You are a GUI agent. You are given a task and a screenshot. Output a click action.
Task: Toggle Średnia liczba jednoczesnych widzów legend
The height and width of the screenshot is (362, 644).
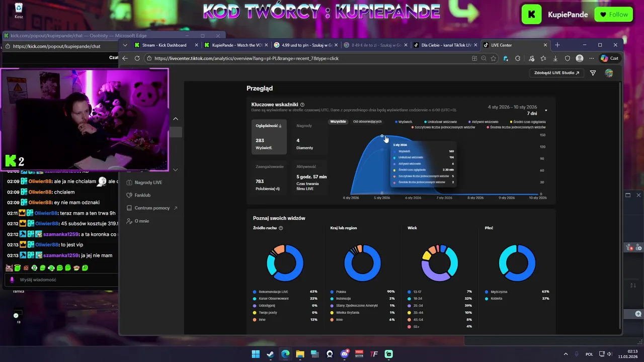pyautogui.click(x=516, y=127)
